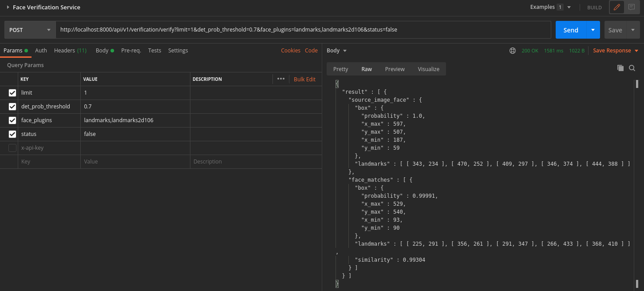Screen dimensions: 644x291
Task: Open the Code snippet generator
Action: coord(311,50)
